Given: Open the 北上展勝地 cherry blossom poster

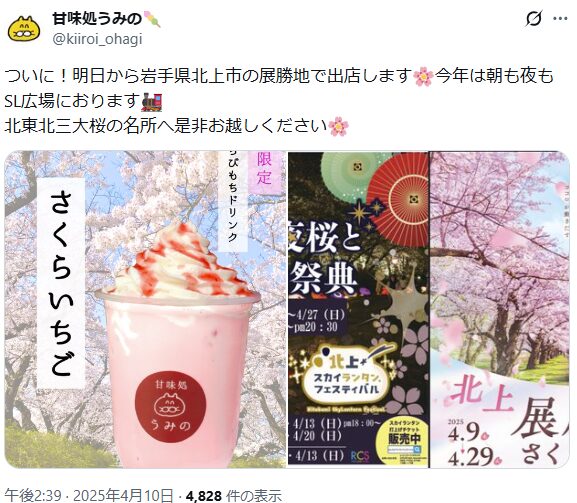Looking at the screenshot, I should [500, 309].
